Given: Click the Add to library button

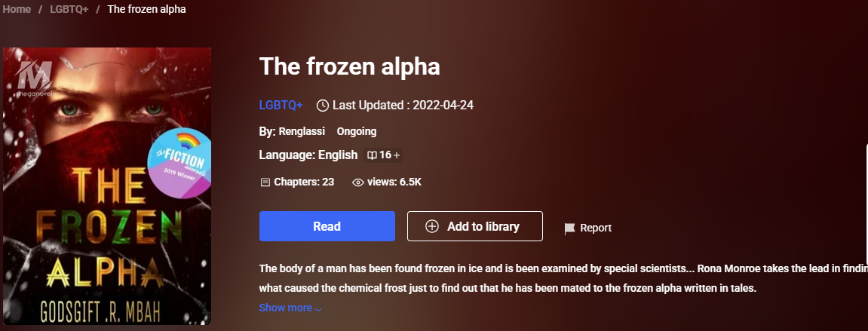Looking at the screenshot, I should 474,226.
